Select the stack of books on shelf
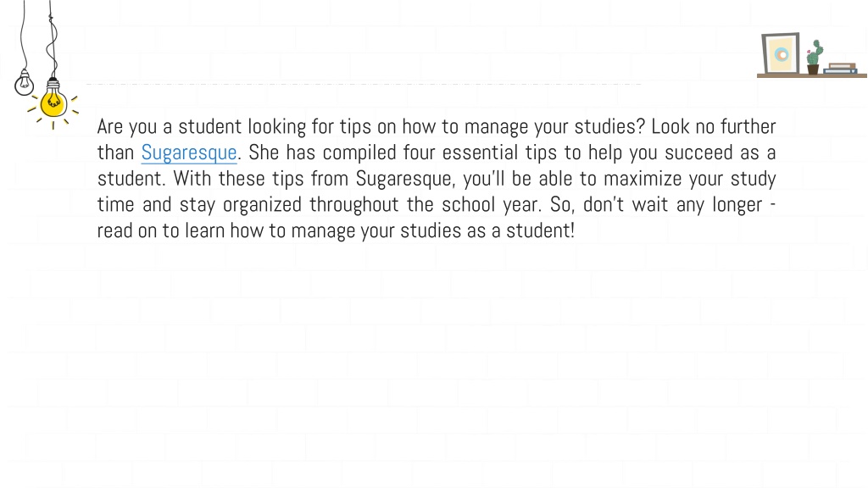The width and height of the screenshot is (868, 488). pos(840,69)
